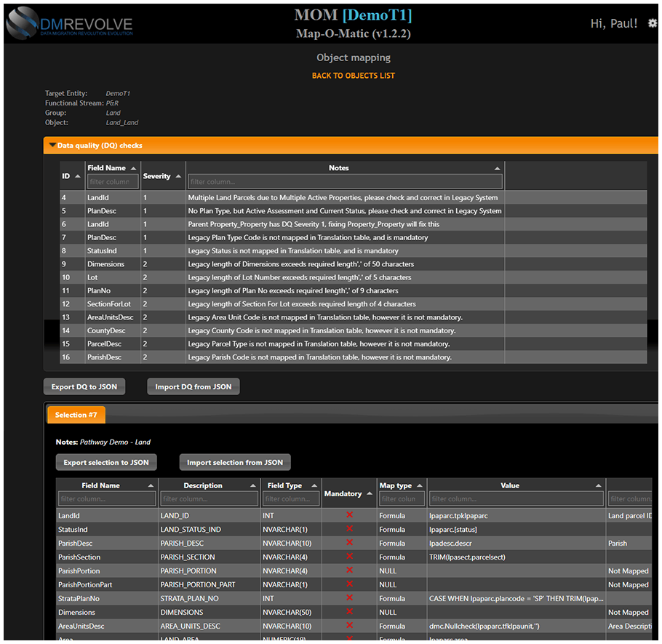This screenshot has height=644, width=662.
Task: Click Import selection from JSON button
Action: coord(235,462)
